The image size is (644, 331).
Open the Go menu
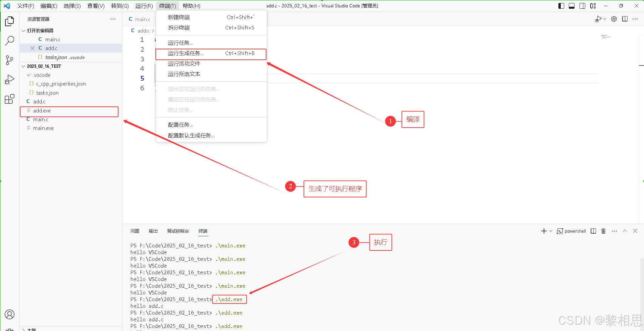coord(120,6)
